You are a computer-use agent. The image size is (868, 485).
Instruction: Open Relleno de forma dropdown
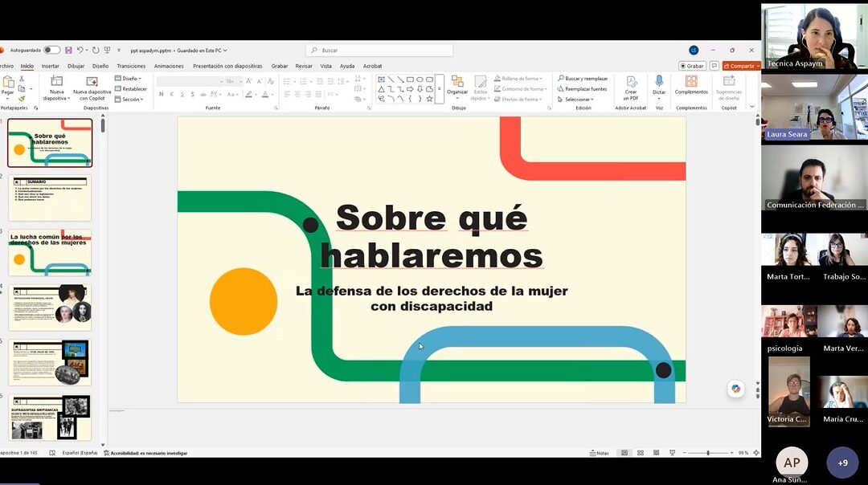pos(518,79)
